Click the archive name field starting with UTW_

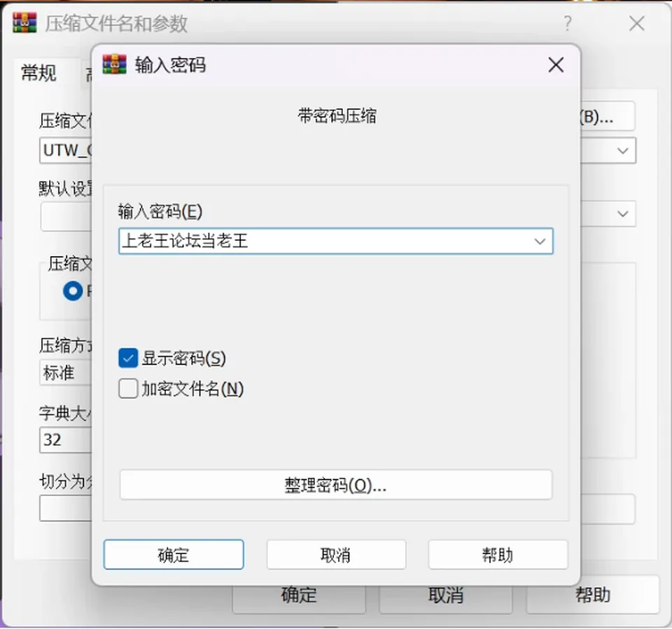pyautogui.click(x=66, y=150)
